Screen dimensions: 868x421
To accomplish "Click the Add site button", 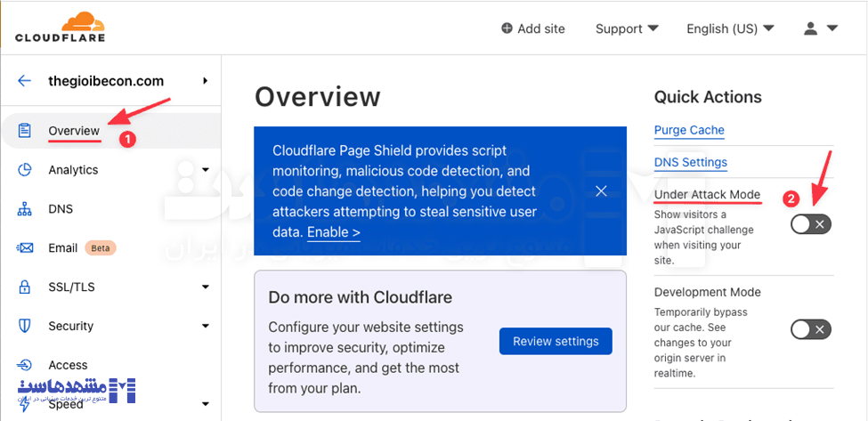I will tap(532, 28).
